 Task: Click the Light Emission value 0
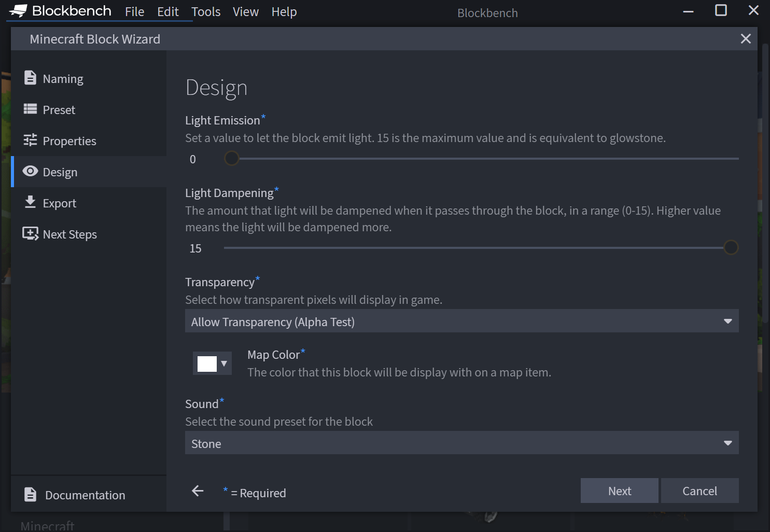[193, 159]
